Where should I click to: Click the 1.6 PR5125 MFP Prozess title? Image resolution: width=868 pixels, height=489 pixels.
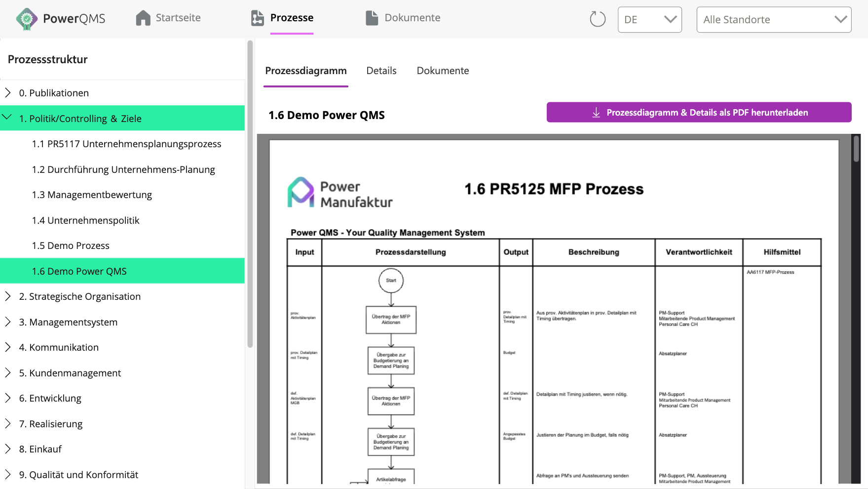point(554,189)
